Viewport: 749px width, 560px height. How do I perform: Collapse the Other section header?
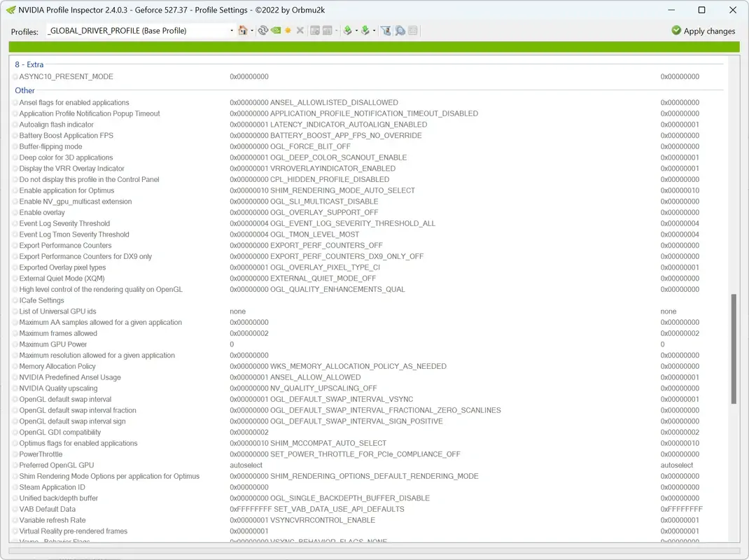click(x=24, y=90)
